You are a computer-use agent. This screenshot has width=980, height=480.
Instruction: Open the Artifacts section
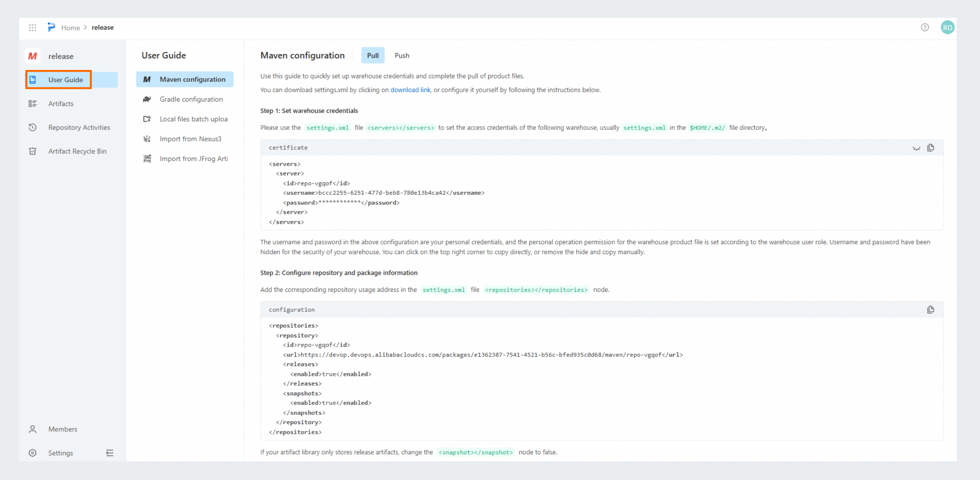tap(61, 104)
